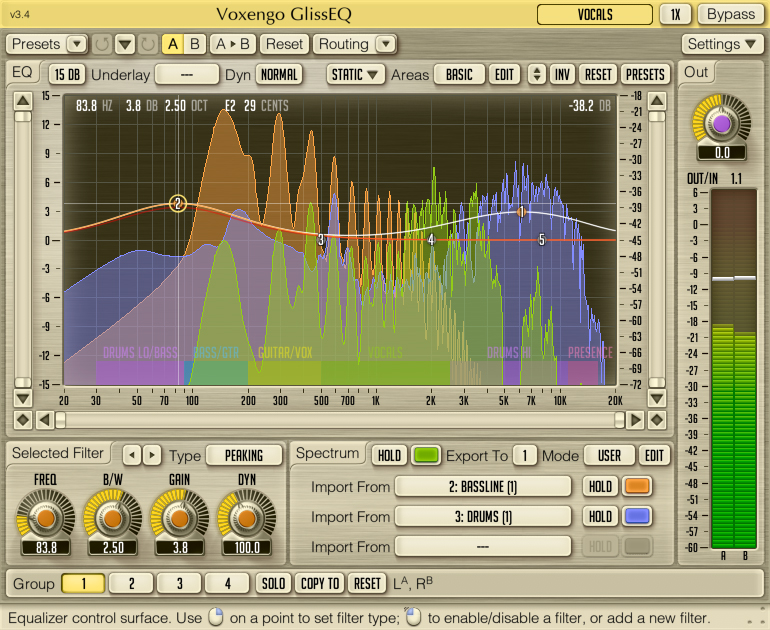Select filter point 1 on the curve
Image resolution: width=770 pixels, height=630 pixels.
click(521, 212)
